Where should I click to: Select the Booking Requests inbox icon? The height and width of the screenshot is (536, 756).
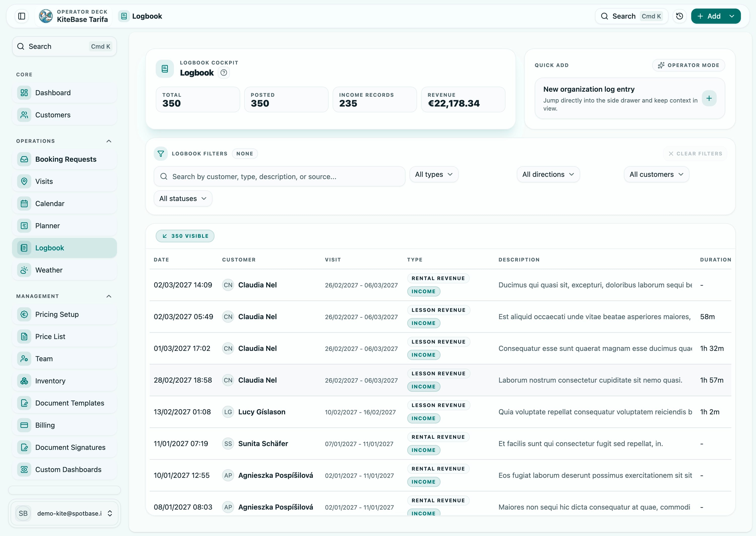(x=24, y=159)
